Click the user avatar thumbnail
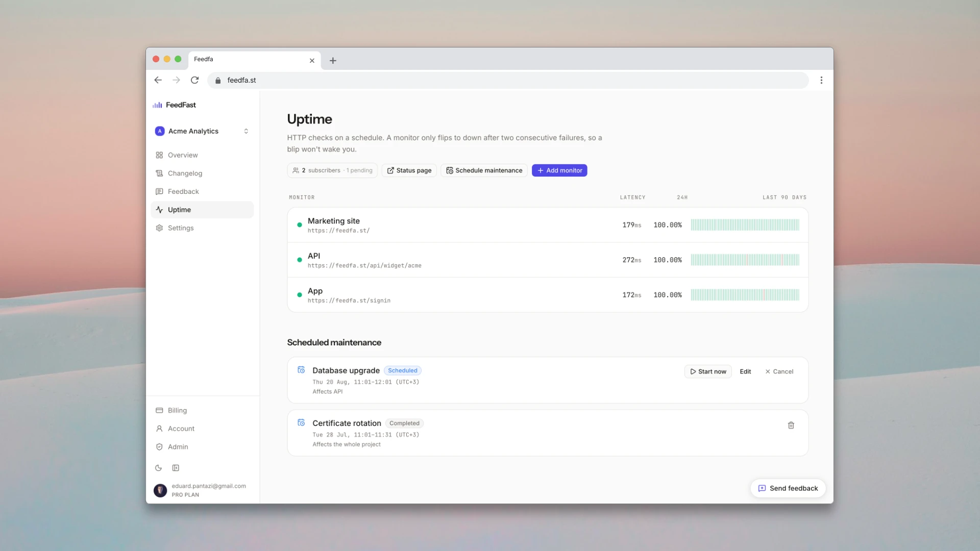The image size is (980, 551). pos(160,490)
